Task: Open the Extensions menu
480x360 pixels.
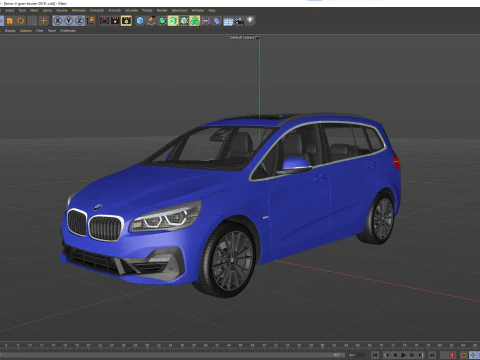Action: (x=179, y=10)
